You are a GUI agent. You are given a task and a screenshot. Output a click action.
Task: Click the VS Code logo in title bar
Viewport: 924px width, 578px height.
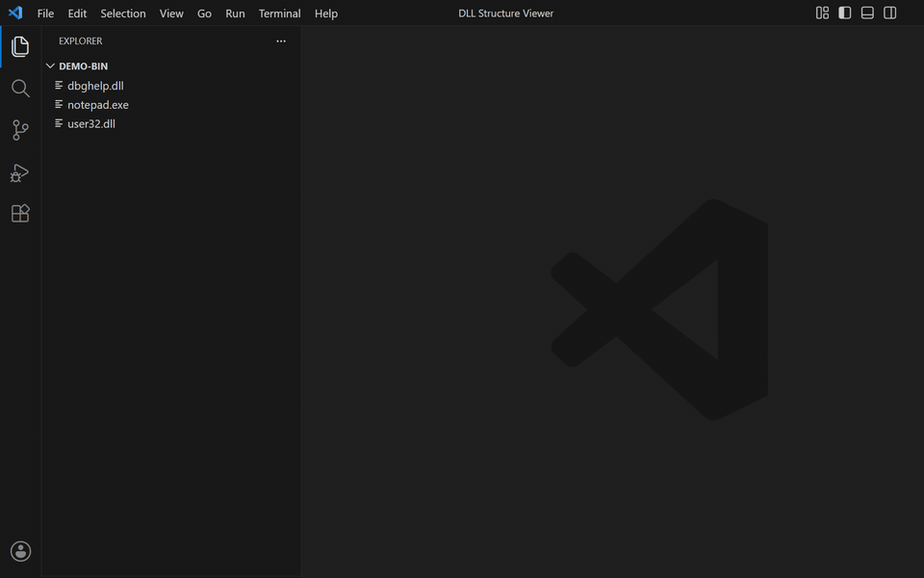tap(15, 13)
